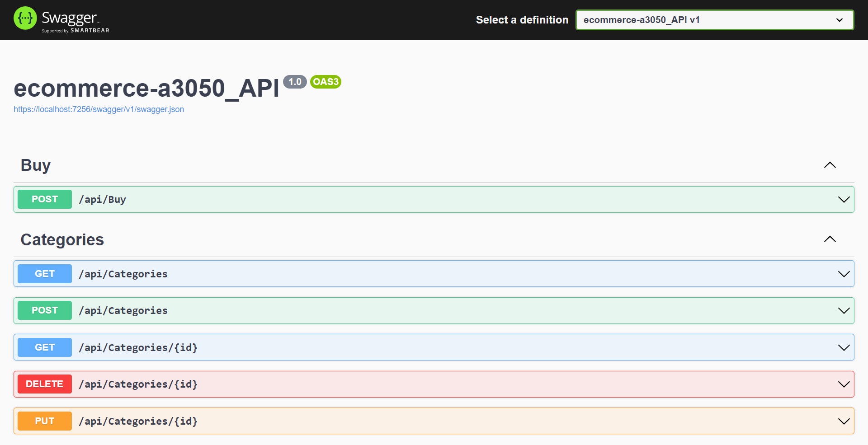Click the DELETE method badge
868x445 pixels.
tap(45, 384)
